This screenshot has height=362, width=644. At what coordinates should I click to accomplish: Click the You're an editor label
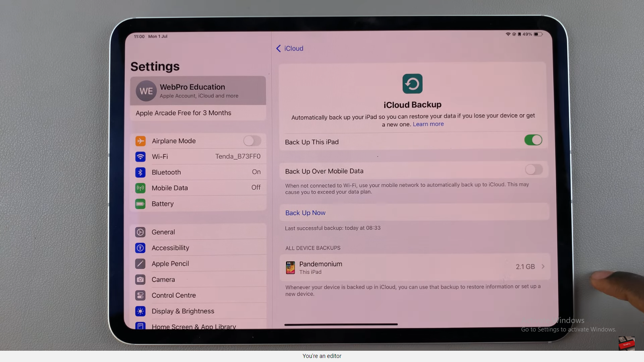click(x=322, y=356)
